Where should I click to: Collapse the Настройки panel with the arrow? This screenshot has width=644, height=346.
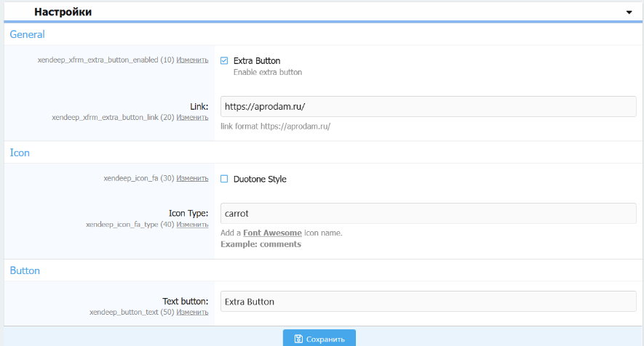point(629,12)
